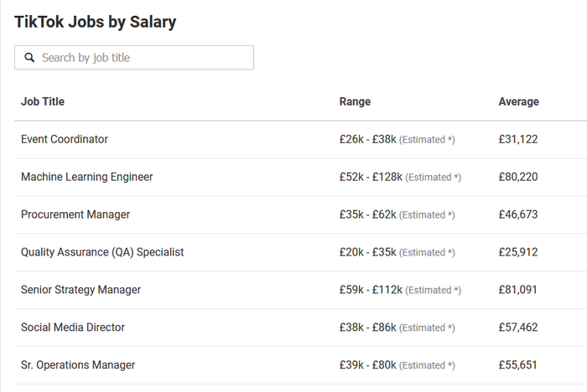Focus the Search by job title field
587x392 pixels.
pos(143,58)
